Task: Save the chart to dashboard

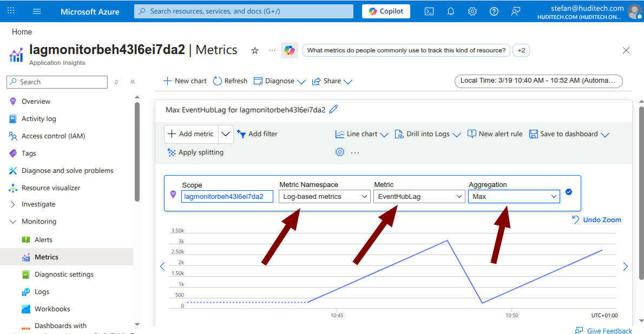Action: pyautogui.click(x=564, y=133)
